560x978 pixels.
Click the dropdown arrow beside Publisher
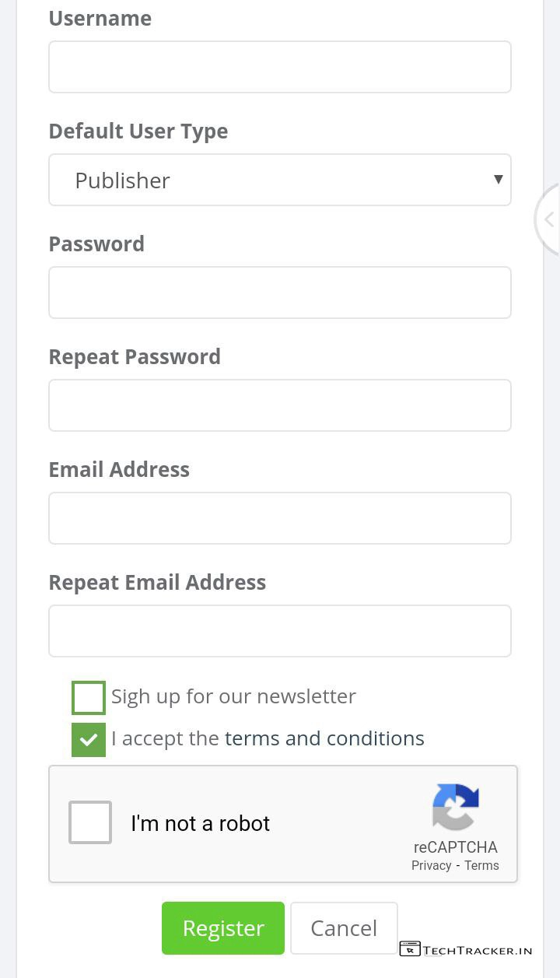coord(498,180)
